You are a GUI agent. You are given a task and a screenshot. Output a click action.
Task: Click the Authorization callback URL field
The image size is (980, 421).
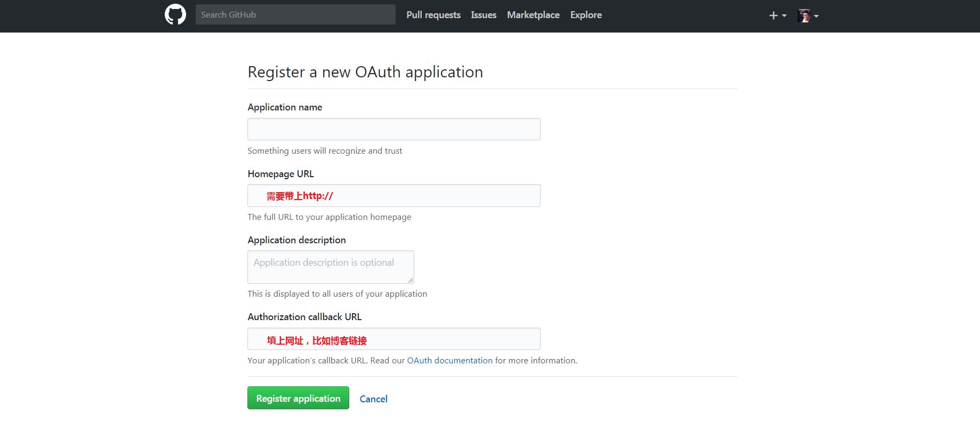[393, 339]
